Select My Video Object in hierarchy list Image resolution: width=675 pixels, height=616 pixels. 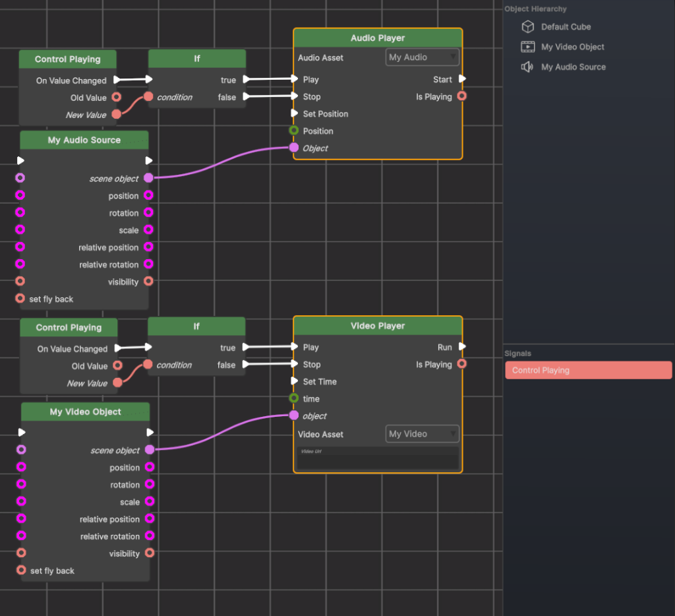(x=573, y=47)
